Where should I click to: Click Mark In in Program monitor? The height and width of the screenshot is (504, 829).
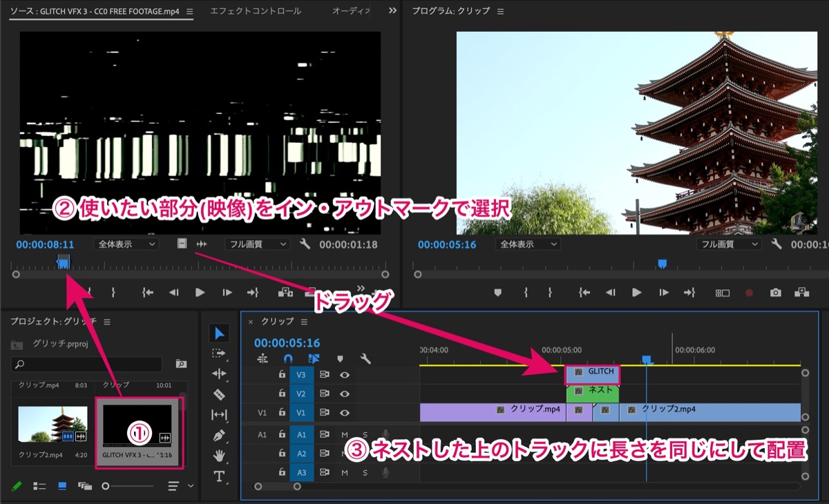point(526,293)
